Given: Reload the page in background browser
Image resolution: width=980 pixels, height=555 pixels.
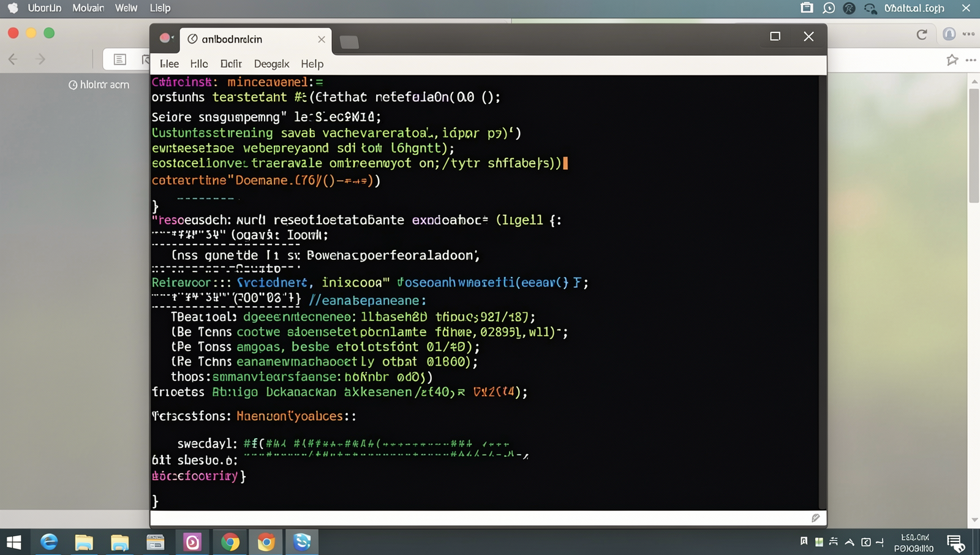Looking at the screenshot, I should [922, 34].
